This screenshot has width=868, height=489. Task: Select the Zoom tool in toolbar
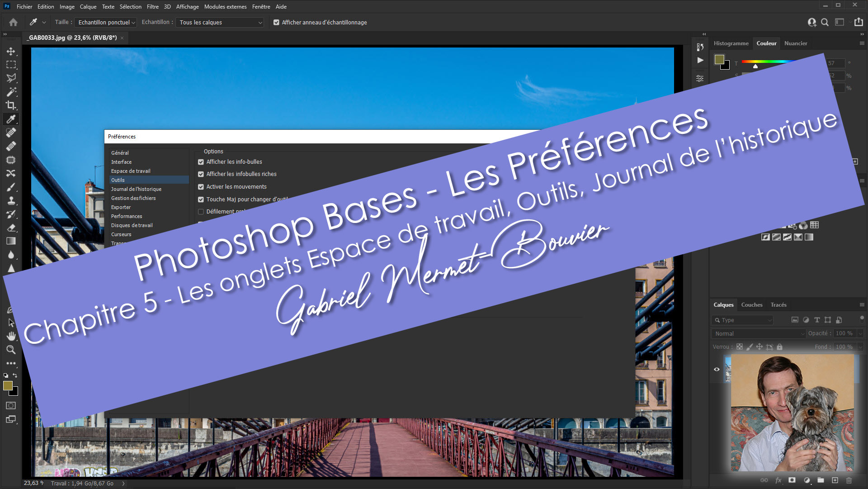click(x=11, y=350)
